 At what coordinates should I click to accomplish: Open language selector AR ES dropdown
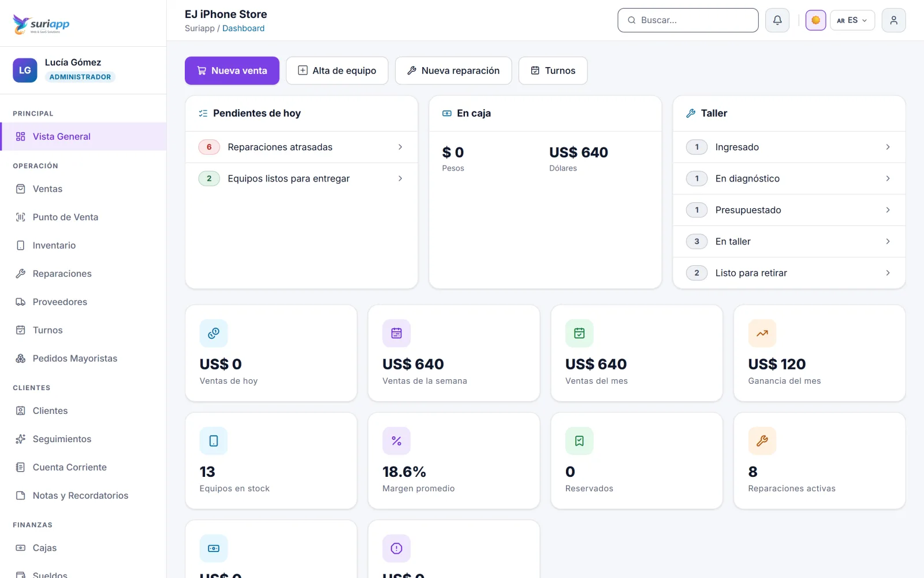(852, 20)
